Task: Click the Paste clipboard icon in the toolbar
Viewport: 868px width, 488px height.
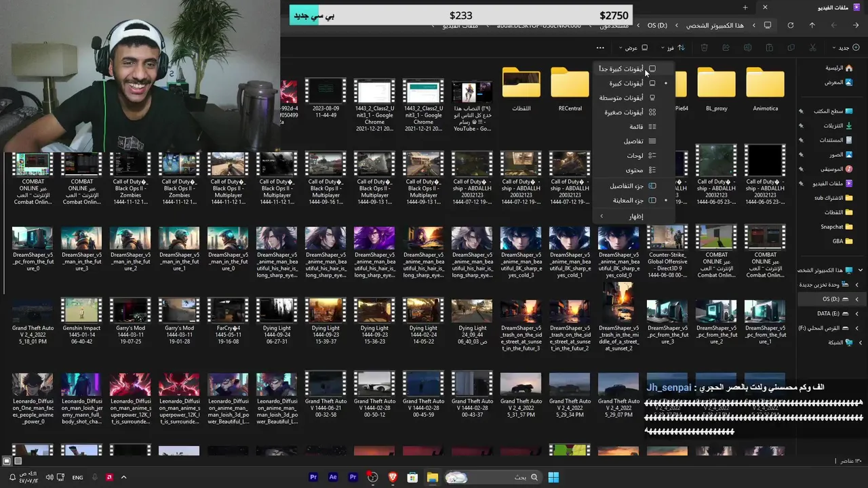Action: 769,47
